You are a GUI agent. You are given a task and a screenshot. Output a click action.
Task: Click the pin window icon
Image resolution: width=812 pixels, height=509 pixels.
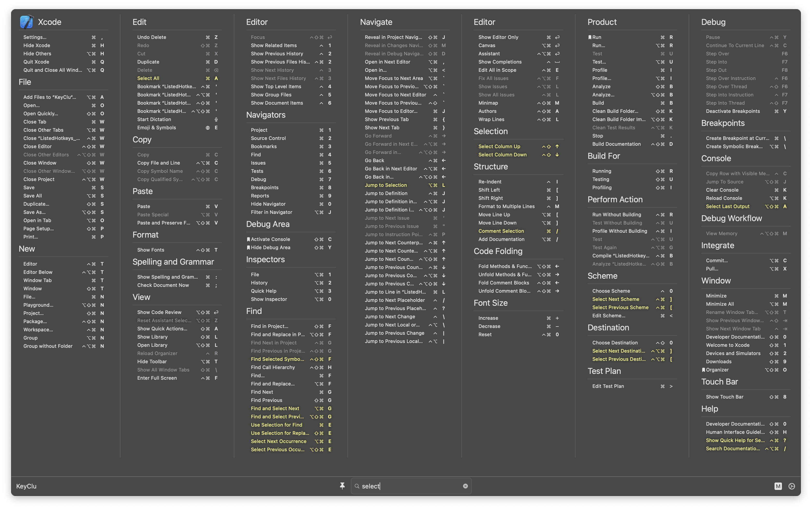pyautogui.click(x=342, y=486)
